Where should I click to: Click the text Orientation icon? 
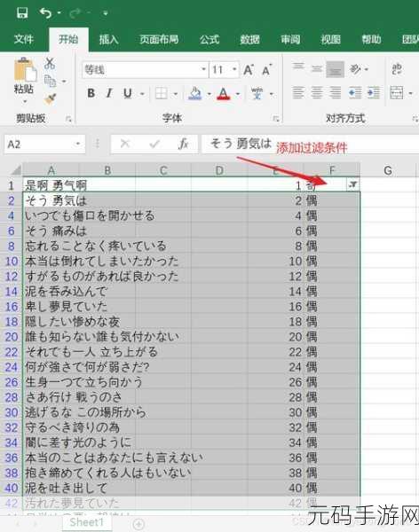coord(355,69)
